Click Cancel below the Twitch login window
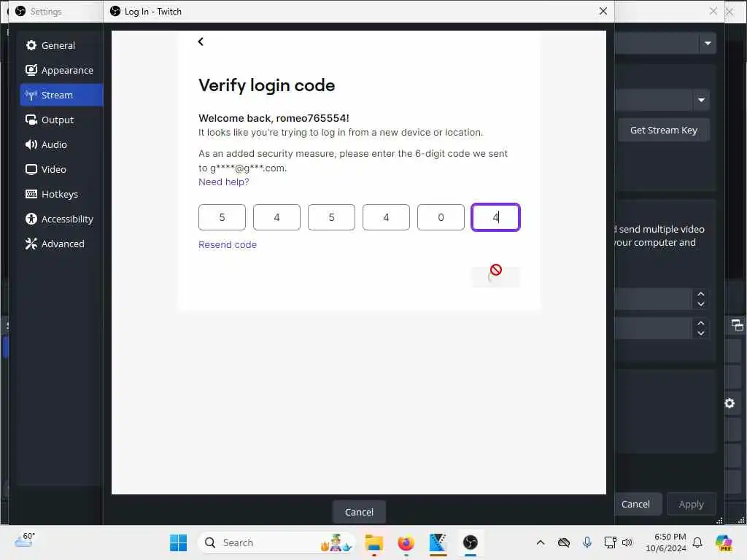The image size is (747, 560). point(359,512)
